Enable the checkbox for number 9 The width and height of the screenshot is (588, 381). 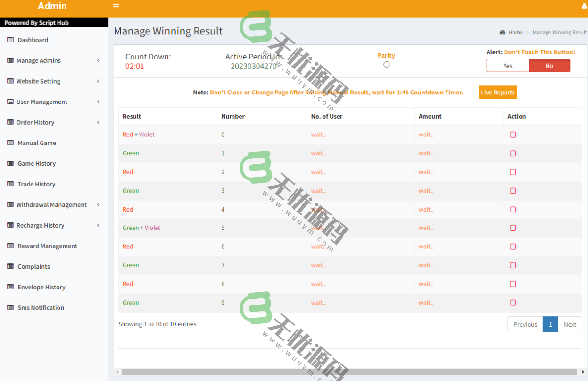[x=513, y=303]
